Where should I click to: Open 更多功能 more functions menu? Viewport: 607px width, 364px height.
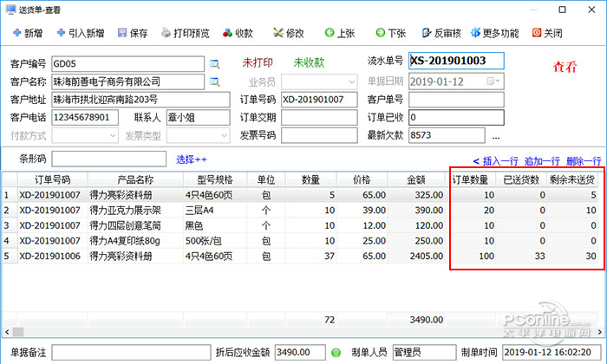coord(494,33)
